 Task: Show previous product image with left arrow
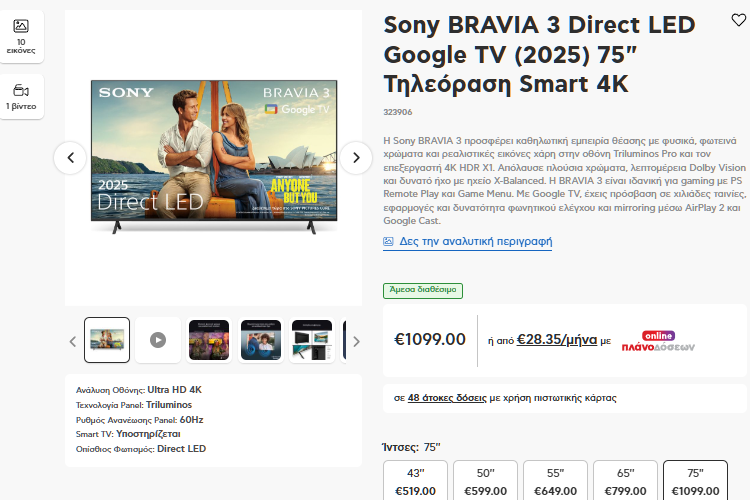pos(70,157)
